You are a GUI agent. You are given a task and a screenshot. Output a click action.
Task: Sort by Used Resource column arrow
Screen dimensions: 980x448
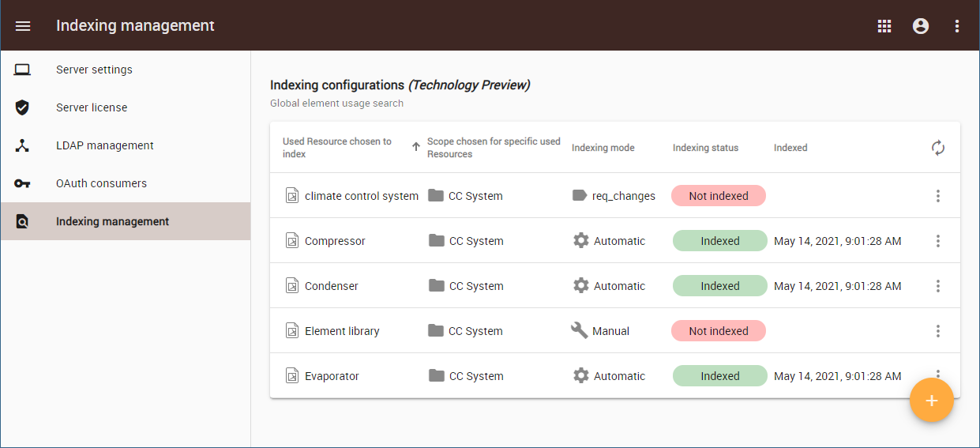(x=416, y=147)
